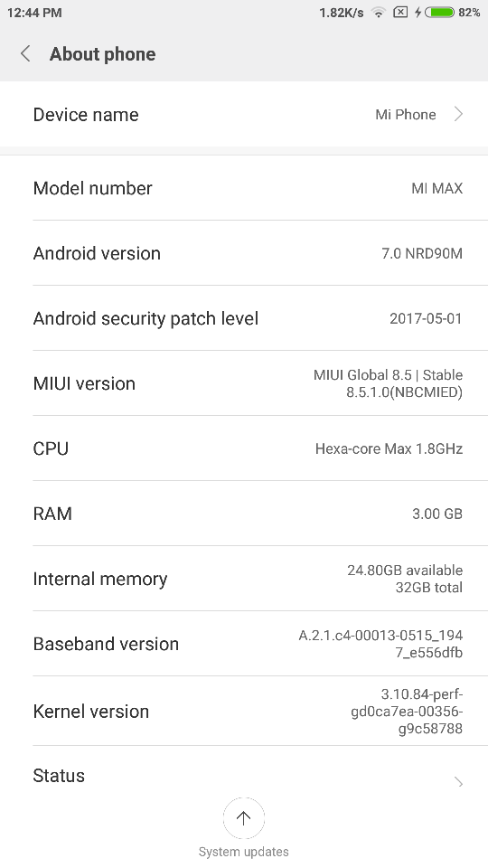
Task: Tap the Internal memory row
Action: click(x=244, y=579)
